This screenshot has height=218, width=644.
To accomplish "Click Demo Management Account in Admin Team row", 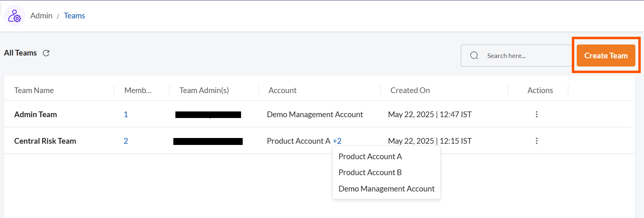I will (314, 114).
